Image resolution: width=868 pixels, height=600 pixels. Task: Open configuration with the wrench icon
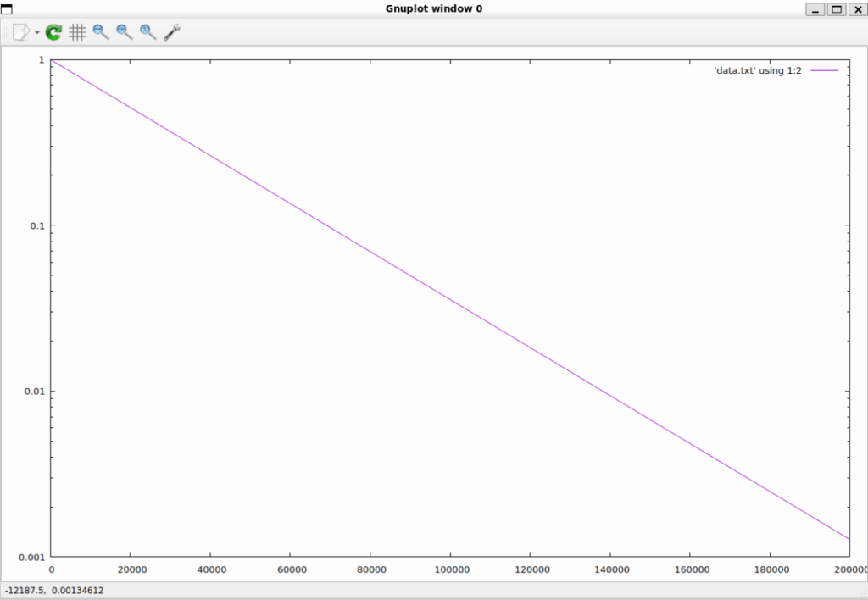[x=172, y=32]
